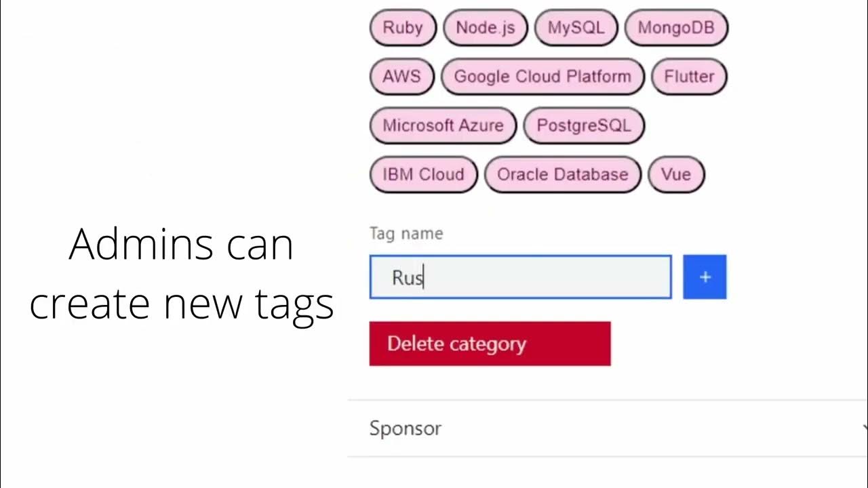Click the "Admins can create new tags" caption

coord(181,273)
